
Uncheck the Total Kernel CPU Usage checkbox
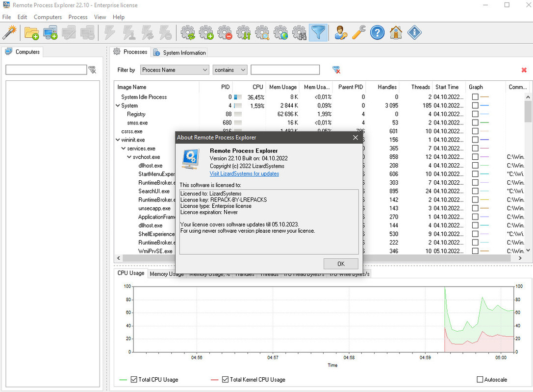[225, 379]
